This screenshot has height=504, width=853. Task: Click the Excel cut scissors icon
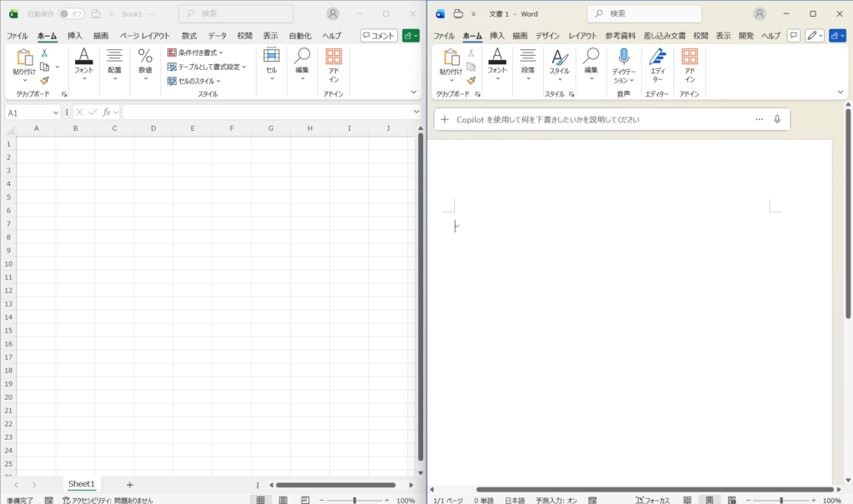(x=44, y=52)
